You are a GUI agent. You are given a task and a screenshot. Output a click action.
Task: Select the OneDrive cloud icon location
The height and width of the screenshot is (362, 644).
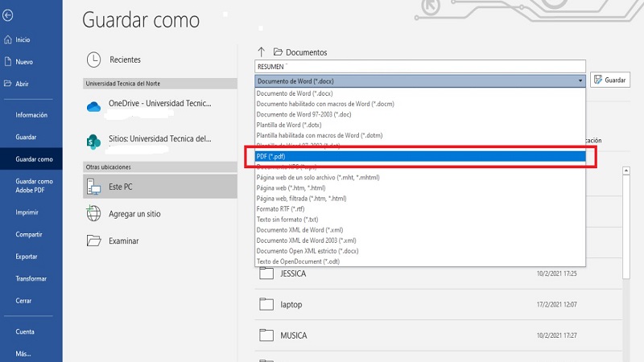click(93, 107)
